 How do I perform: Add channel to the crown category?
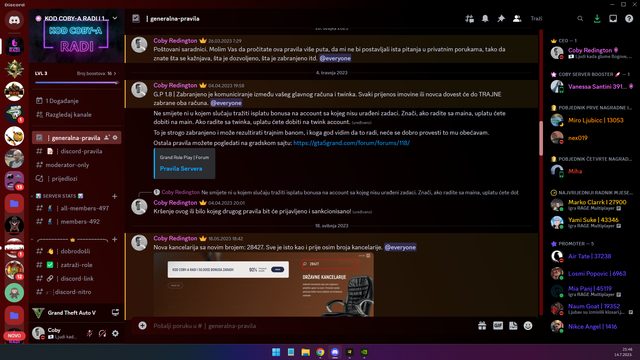115,240
